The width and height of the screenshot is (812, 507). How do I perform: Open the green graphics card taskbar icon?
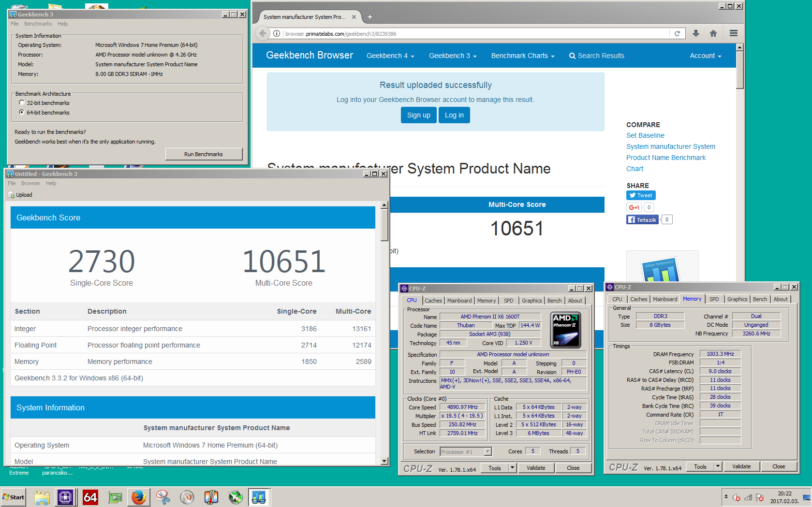115,497
